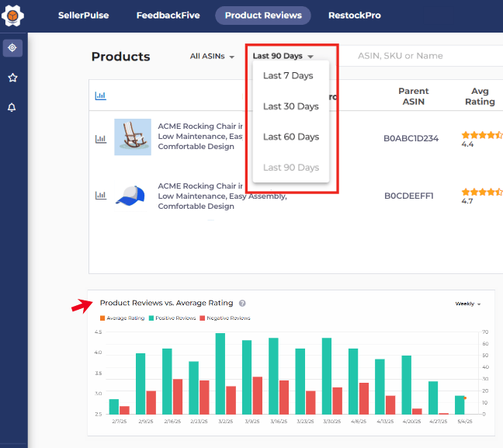503x448 pixels.
Task: Expand the All ASINs dropdown
Action: coord(212,56)
